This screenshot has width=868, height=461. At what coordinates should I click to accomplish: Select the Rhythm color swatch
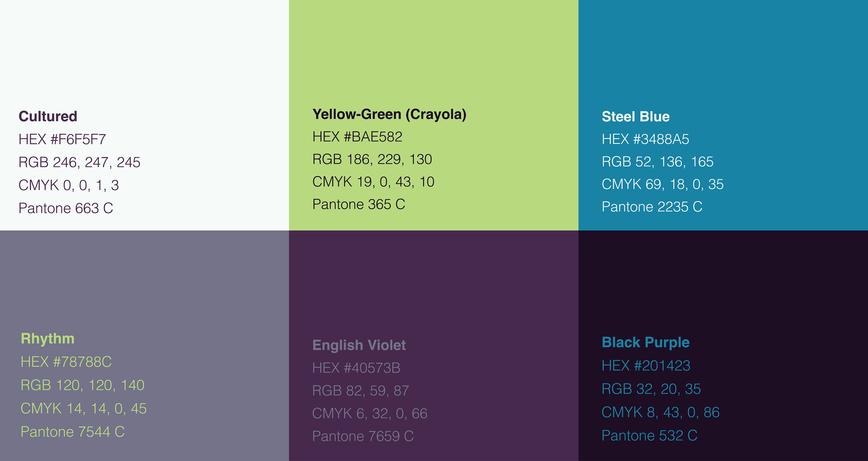(x=144, y=346)
